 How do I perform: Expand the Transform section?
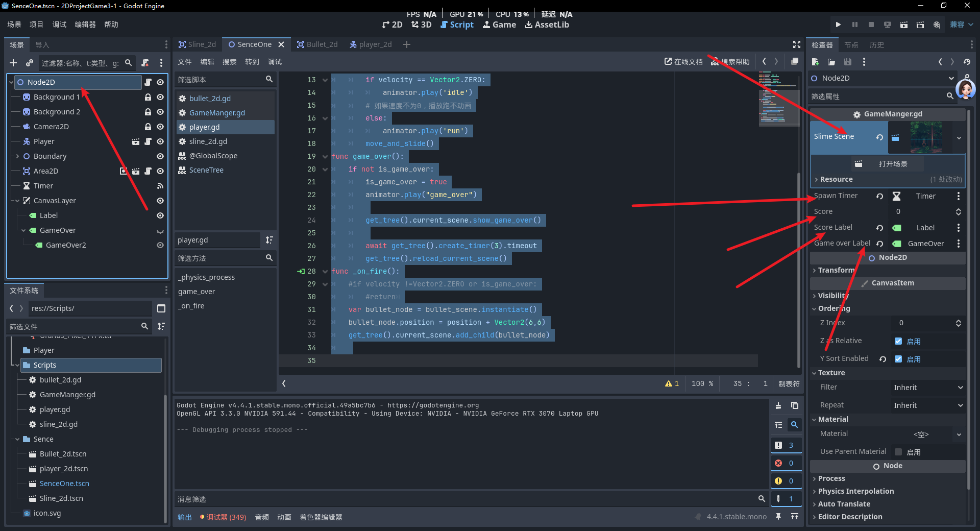click(836, 270)
